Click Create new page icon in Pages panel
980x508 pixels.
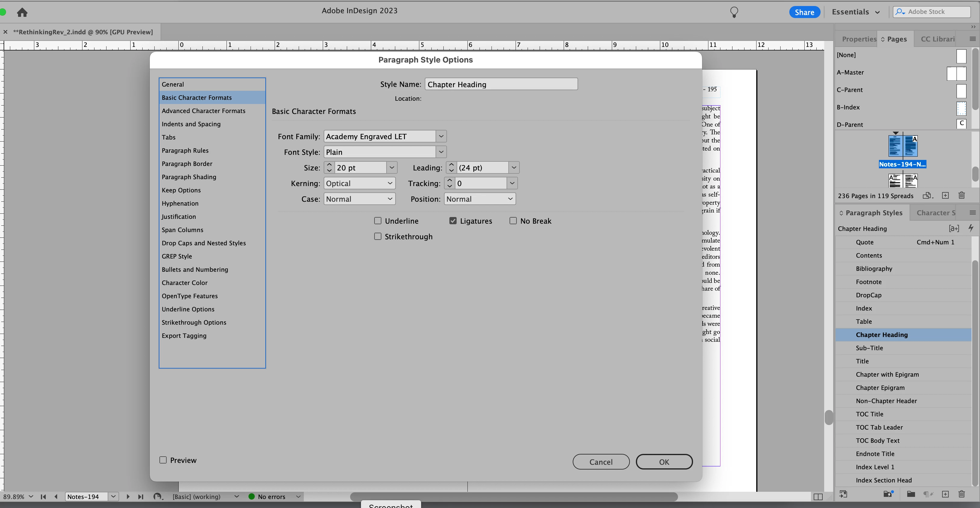tap(945, 195)
